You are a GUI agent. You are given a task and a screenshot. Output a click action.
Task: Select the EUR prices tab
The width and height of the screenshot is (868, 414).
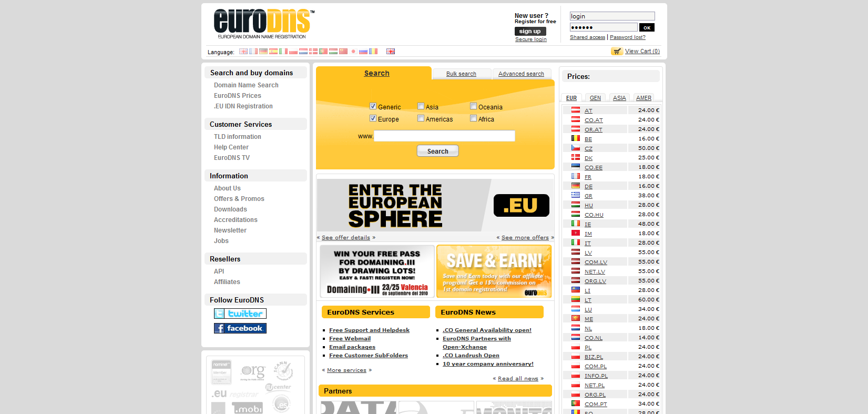pyautogui.click(x=571, y=98)
